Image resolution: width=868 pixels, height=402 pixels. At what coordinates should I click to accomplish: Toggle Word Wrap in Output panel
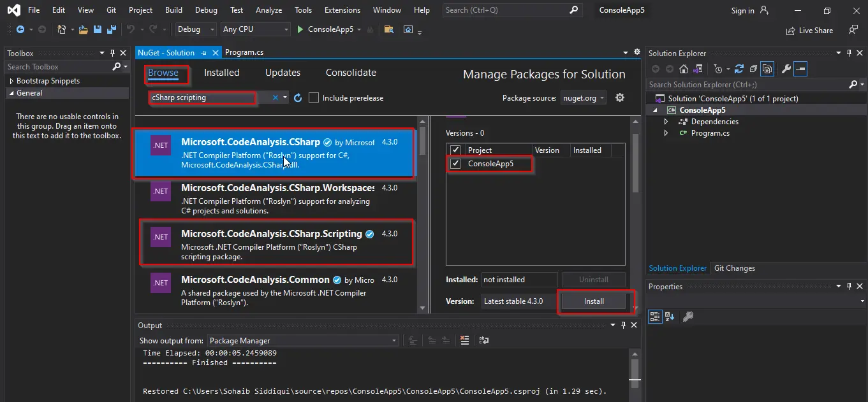(483, 340)
